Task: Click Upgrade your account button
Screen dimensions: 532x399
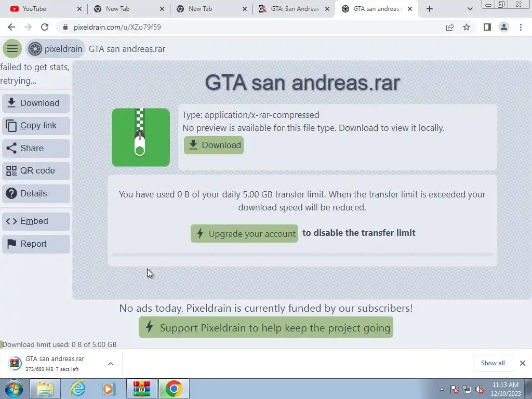Action: [244, 233]
